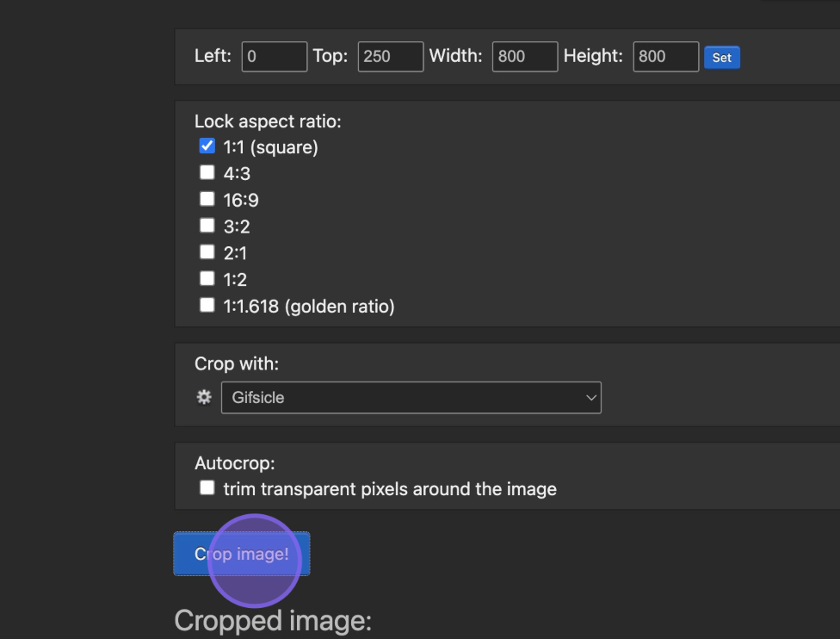Tick the 16:9 aspect ratio checkbox
The image size is (840, 639).
[207, 199]
